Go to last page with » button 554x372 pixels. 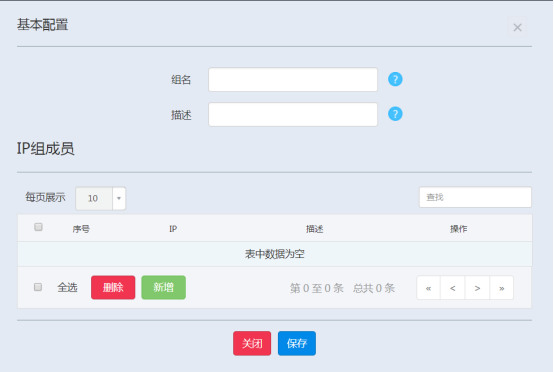click(x=501, y=288)
